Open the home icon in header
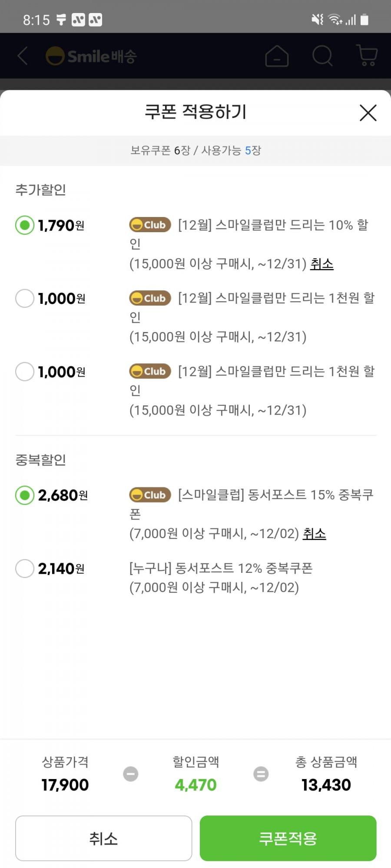Image resolution: width=391 pixels, height=868 pixels. pyautogui.click(x=277, y=56)
